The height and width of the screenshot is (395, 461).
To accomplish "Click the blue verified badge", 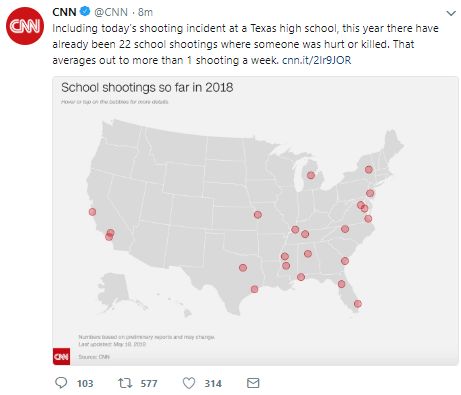I will tap(85, 12).
